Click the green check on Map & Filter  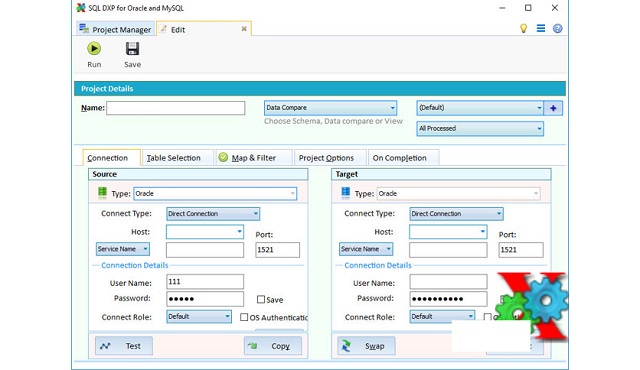tap(223, 157)
